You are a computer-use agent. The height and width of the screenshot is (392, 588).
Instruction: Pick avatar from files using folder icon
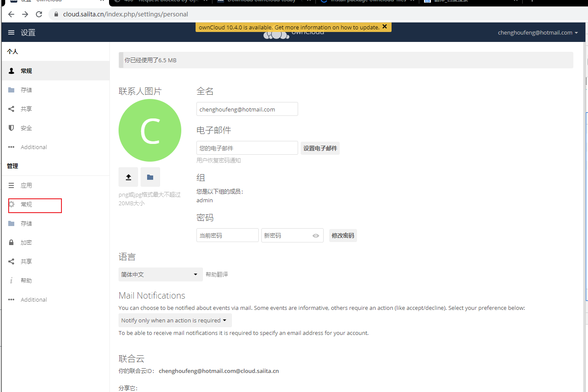150,177
